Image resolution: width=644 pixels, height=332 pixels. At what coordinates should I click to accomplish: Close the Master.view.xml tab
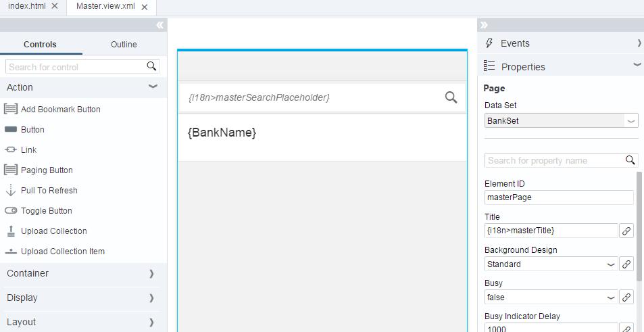(x=145, y=7)
